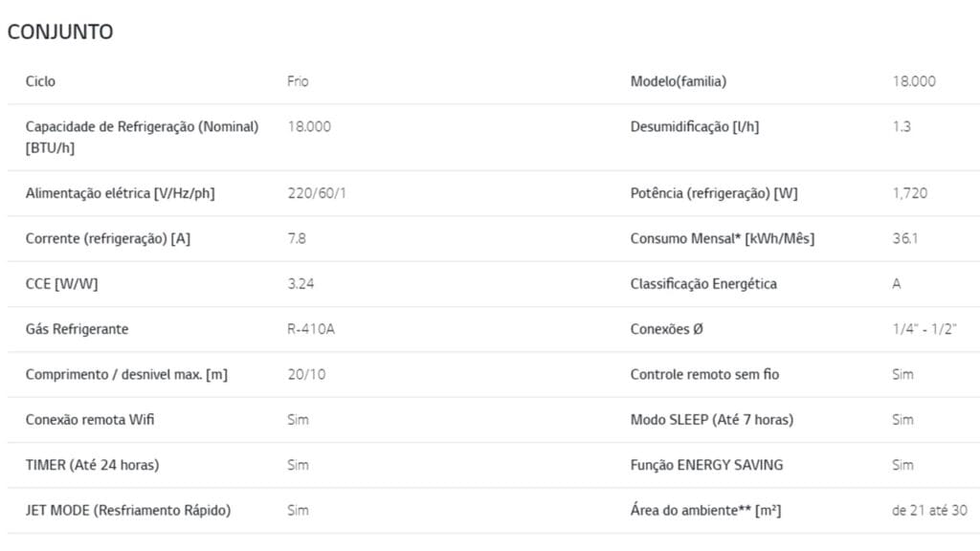Select the Ciclo row label
The height and width of the screenshot is (551, 980).
tap(40, 81)
